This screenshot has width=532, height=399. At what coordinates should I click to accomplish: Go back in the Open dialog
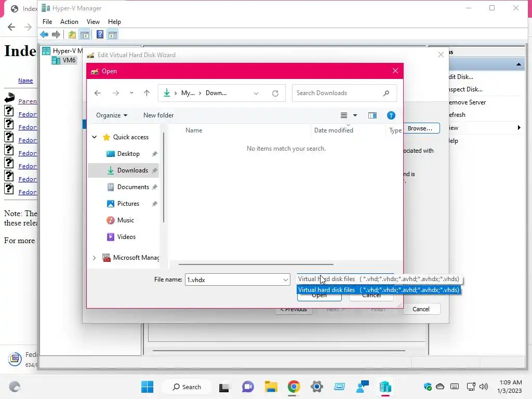click(x=98, y=93)
